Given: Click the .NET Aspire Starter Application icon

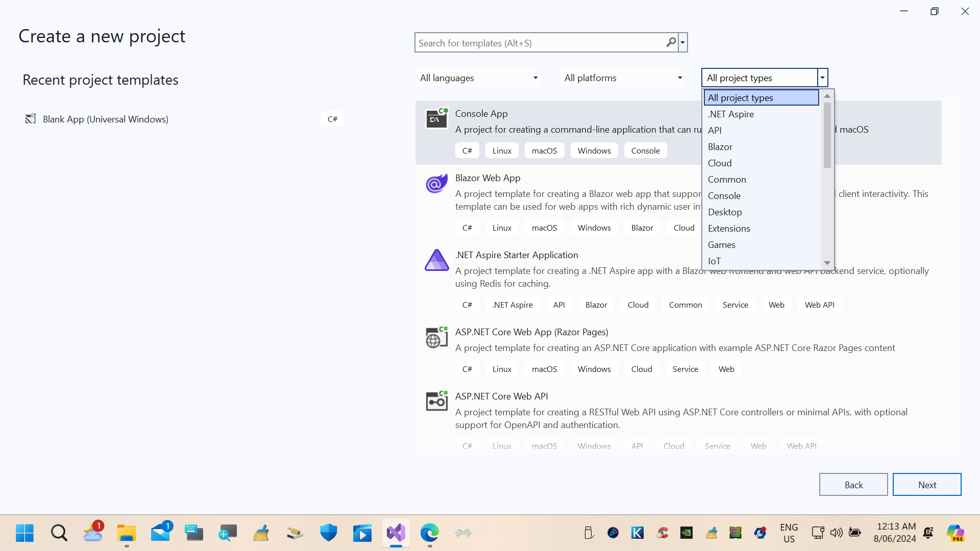Looking at the screenshot, I should (x=436, y=260).
